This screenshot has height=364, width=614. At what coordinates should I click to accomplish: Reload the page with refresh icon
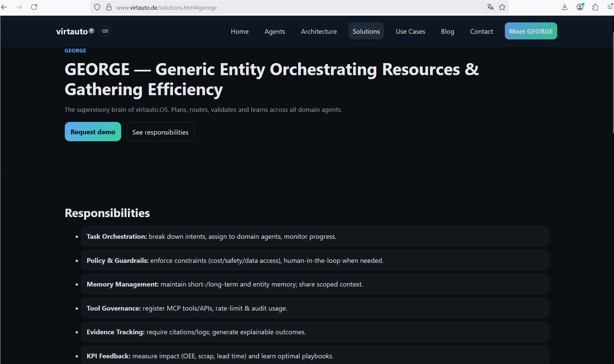(x=34, y=7)
